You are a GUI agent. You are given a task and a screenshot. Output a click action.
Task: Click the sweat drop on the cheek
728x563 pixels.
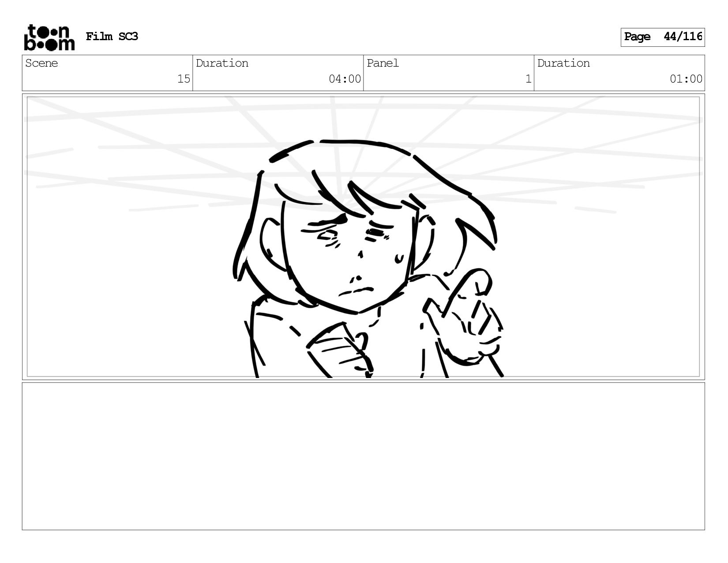400,258
